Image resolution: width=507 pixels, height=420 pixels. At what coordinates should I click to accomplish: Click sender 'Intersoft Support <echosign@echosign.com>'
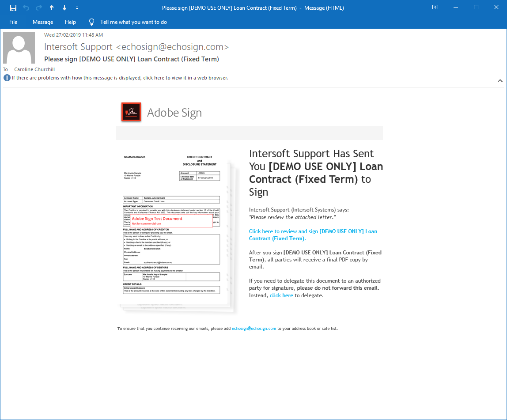click(x=136, y=47)
